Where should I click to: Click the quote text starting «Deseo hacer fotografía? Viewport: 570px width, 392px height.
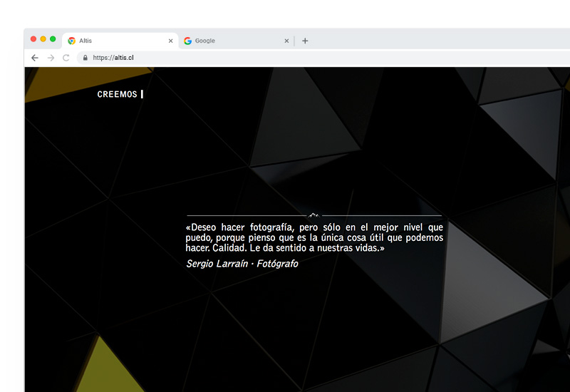pyautogui.click(x=314, y=238)
